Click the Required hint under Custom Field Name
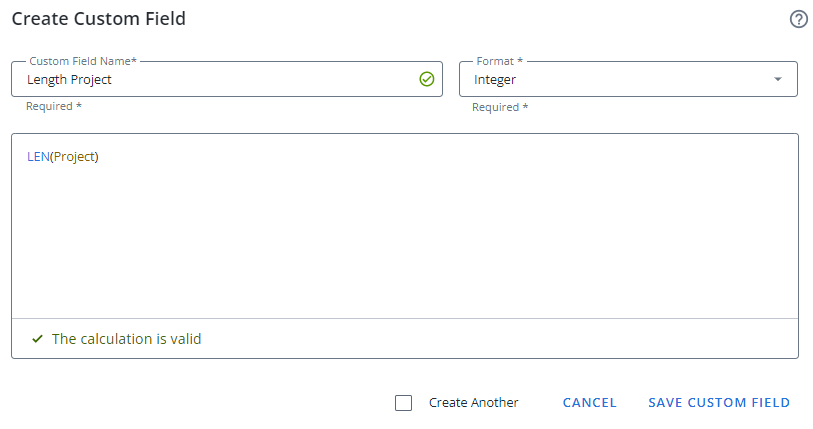Image resolution: width=813 pixels, height=429 pixels. [x=54, y=107]
